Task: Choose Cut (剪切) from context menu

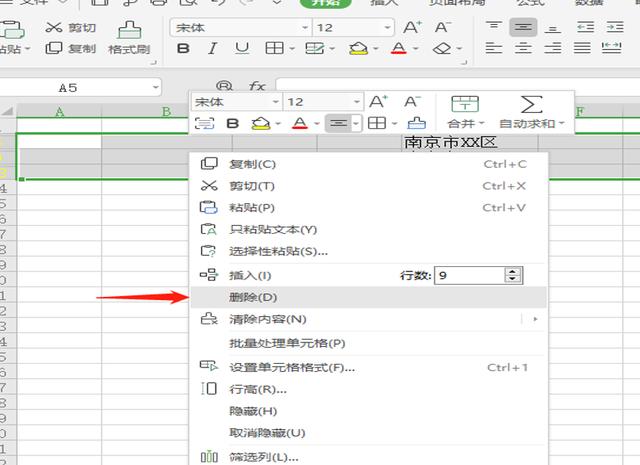Action: (x=369, y=186)
